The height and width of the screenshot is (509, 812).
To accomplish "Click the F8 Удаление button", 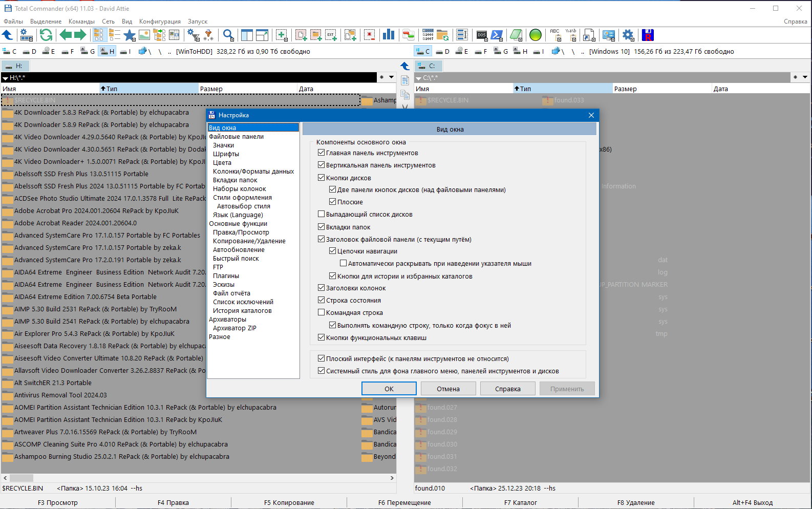I will 636,502.
